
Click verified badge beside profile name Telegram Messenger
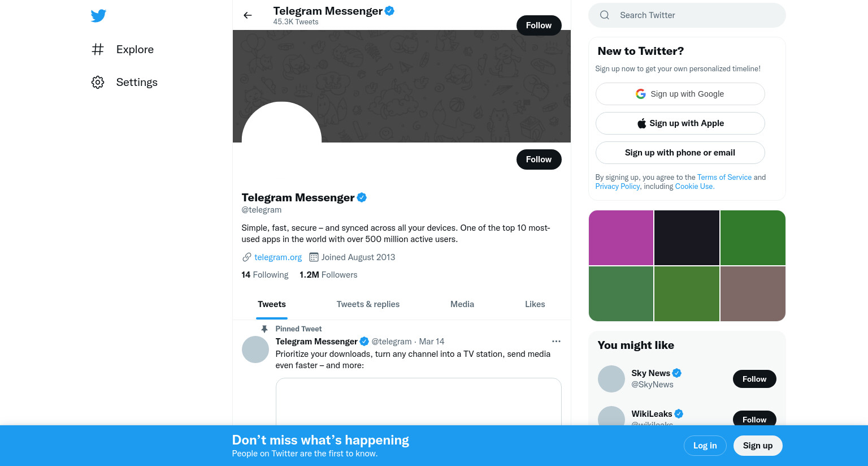[x=362, y=197]
